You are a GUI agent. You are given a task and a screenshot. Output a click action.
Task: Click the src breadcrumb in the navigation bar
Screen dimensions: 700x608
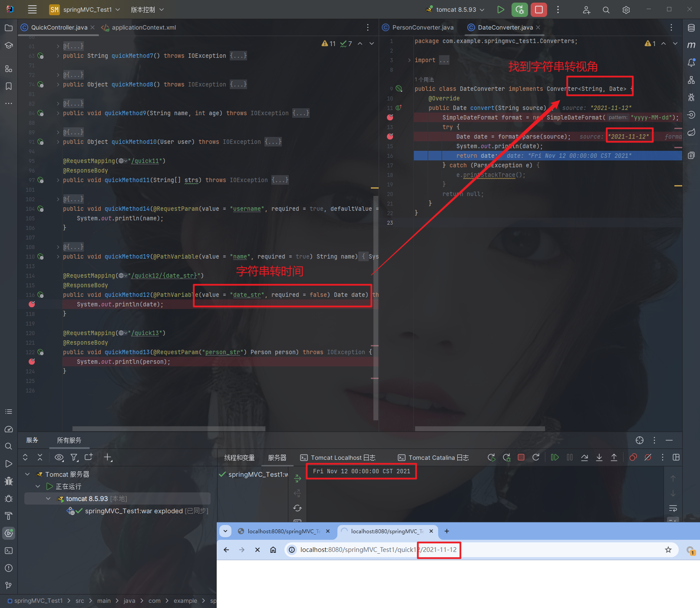pos(80,601)
